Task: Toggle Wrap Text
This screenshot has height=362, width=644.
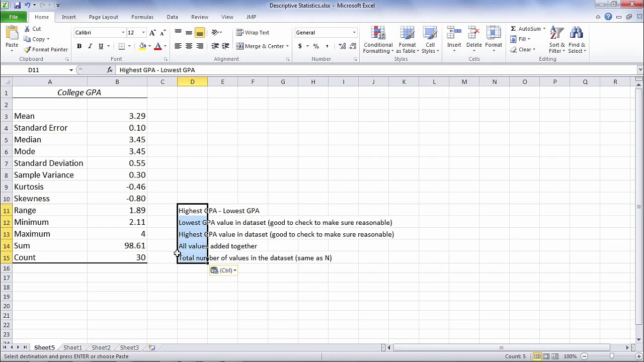Action: point(253,33)
